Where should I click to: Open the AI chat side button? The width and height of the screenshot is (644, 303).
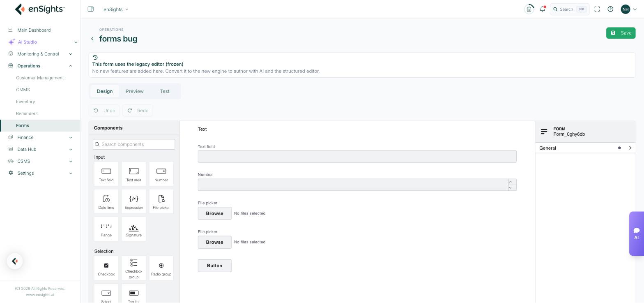[637, 234]
